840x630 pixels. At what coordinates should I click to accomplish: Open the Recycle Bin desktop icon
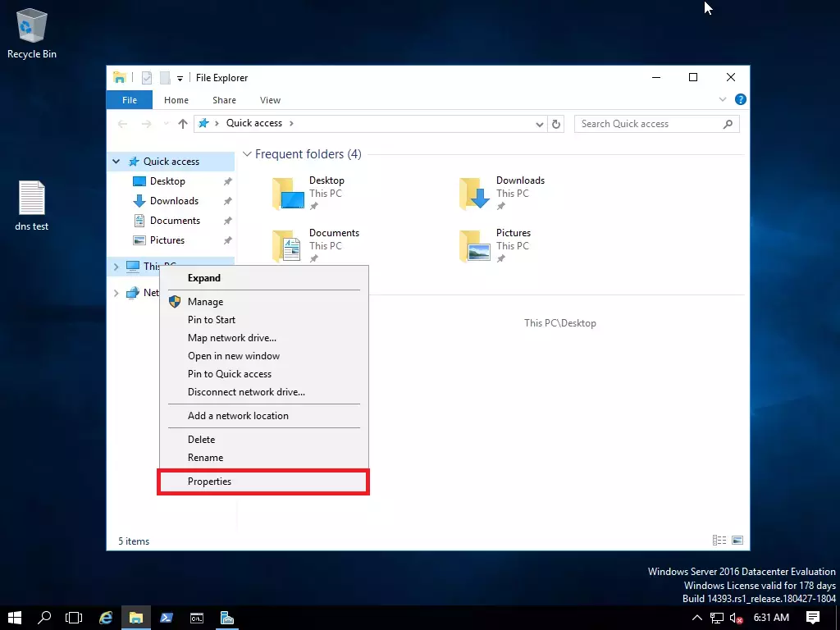(32, 33)
